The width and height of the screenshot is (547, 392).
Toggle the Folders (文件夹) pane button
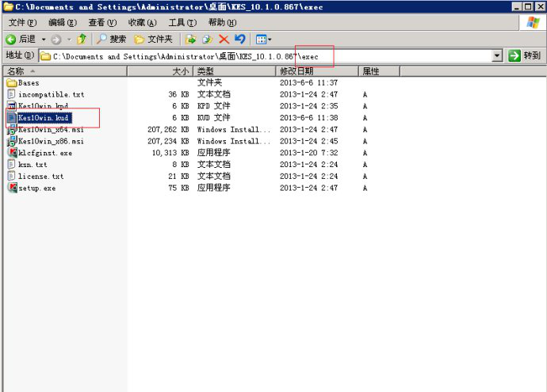click(x=154, y=39)
